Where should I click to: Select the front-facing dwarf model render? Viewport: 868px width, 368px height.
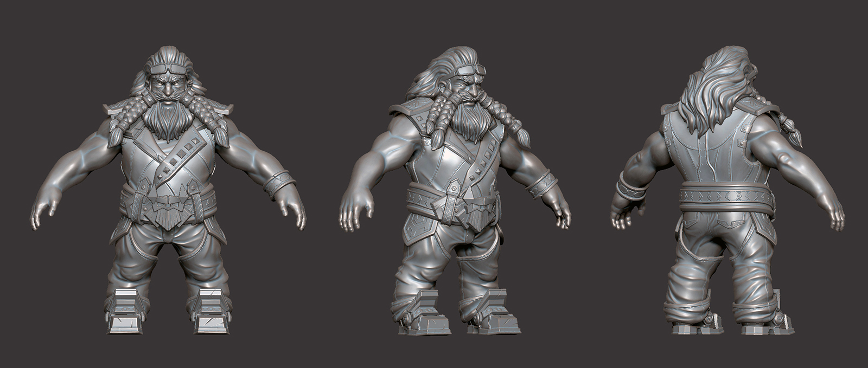click(x=168, y=191)
